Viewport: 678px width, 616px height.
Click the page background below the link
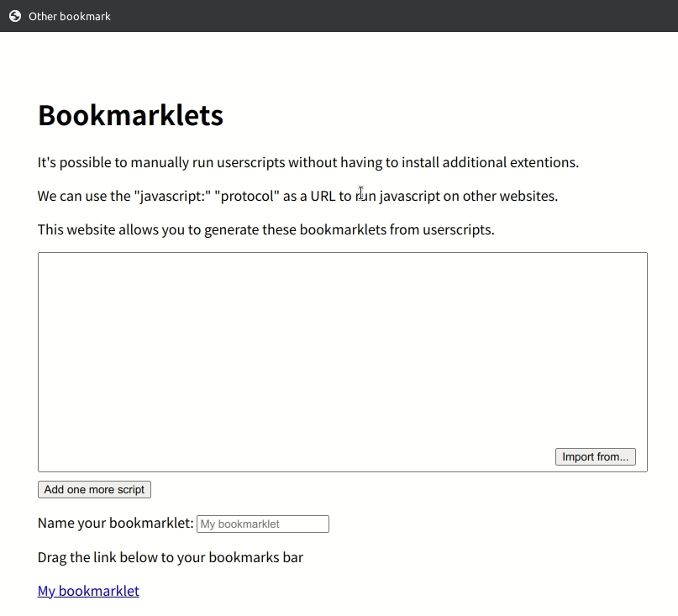pos(336,609)
